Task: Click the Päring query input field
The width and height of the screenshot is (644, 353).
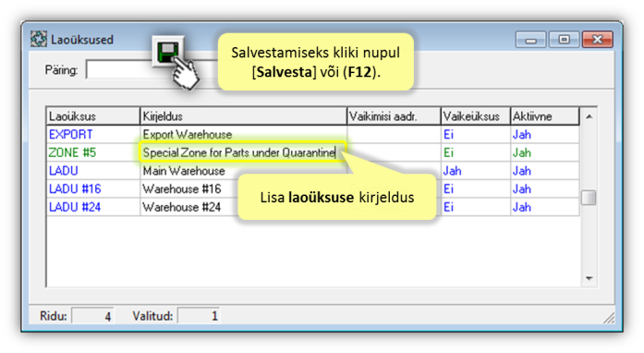Action: click(120, 70)
